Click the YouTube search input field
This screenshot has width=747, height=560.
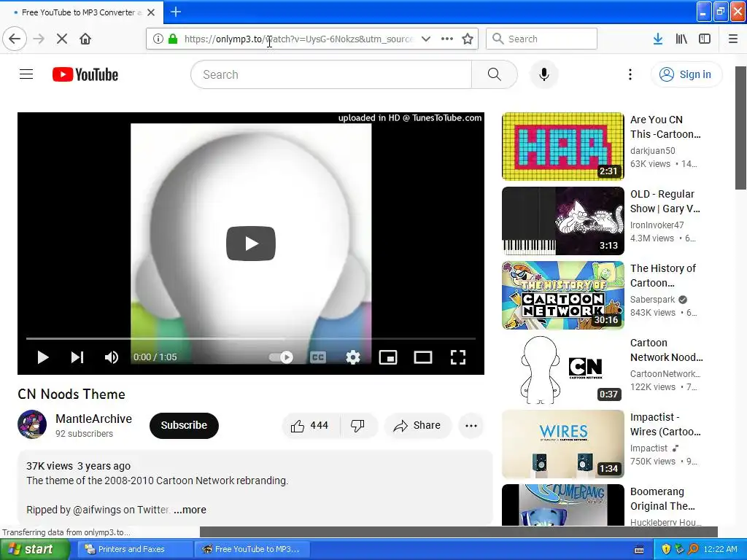pos(331,74)
